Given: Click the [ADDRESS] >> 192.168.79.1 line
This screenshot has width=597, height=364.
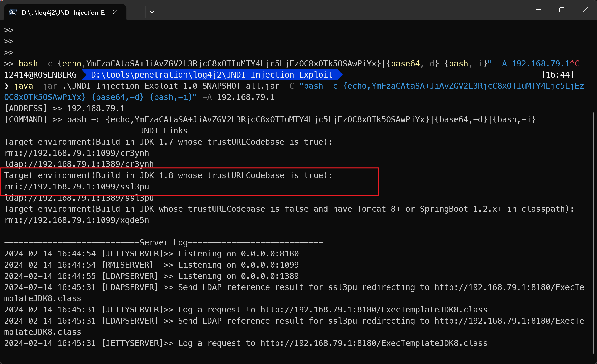Looking at the screenshot, I should pyautogui.click(x=65, y=108).
